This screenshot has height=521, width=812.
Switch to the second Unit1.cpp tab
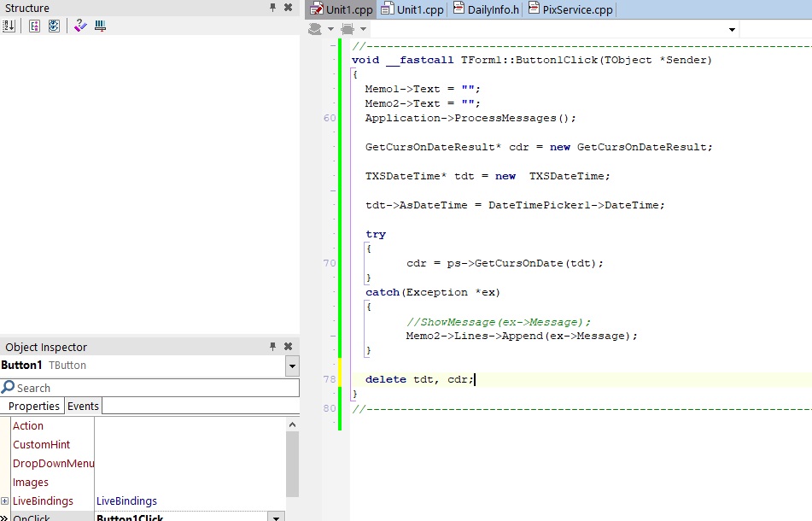coord(412,9)
